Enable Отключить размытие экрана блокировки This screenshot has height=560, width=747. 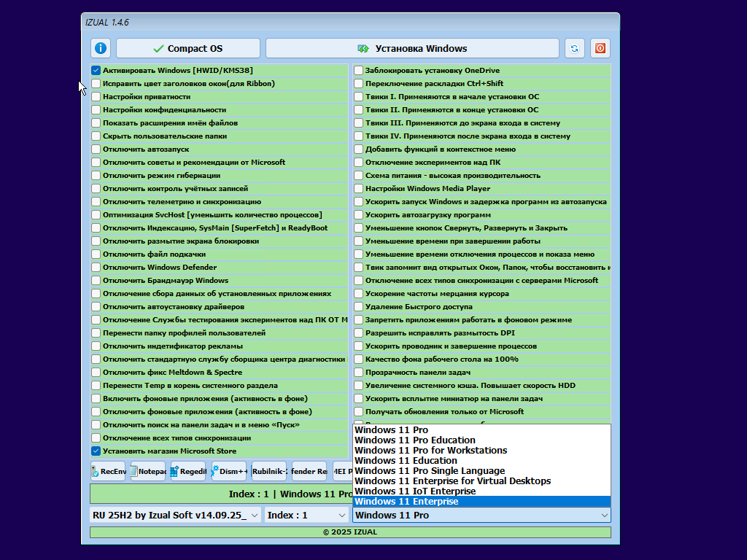(x=96, y=241)
